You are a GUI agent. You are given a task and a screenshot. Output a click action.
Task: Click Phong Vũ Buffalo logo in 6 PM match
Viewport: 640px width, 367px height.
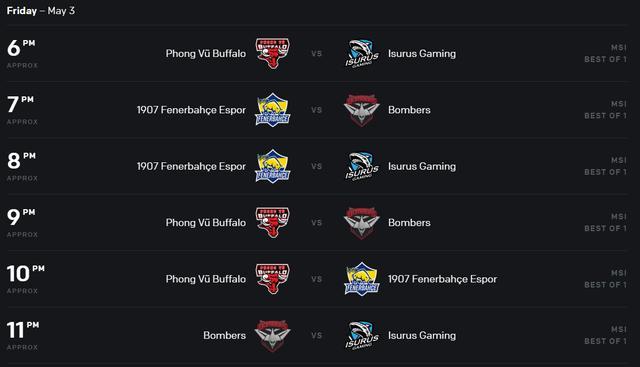pyautogui.click(x=273, y=53)
